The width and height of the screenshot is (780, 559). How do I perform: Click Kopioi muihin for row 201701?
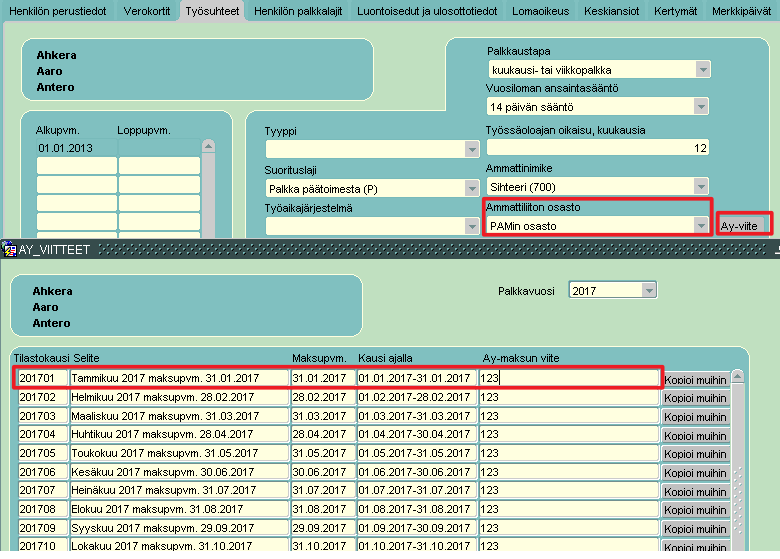click(x=695, y=380)
